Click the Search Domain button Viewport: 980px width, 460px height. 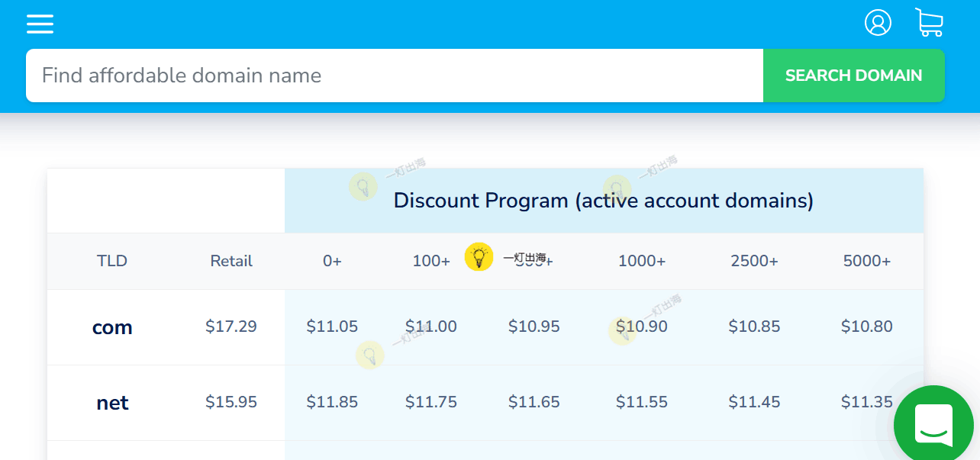tap(853, 76)
